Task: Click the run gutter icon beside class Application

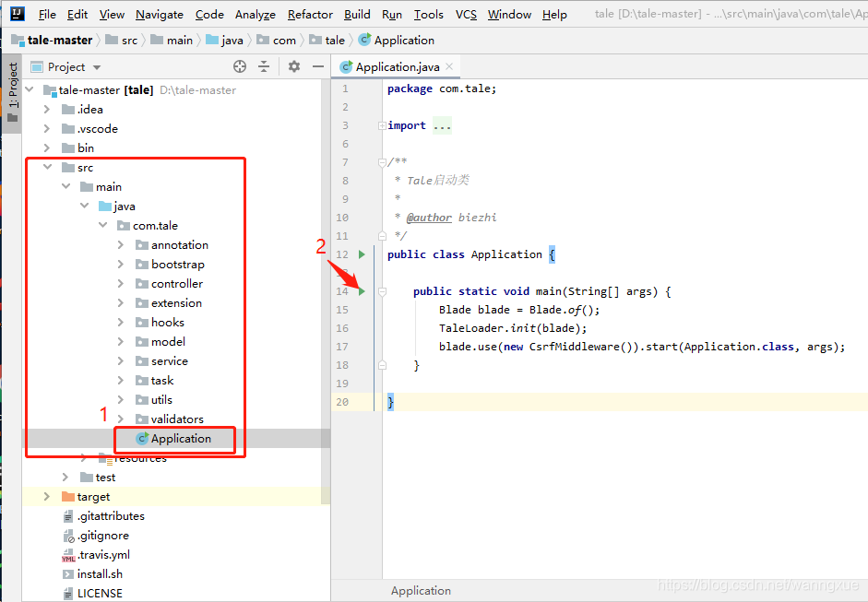Action: (x=362, y=254)
